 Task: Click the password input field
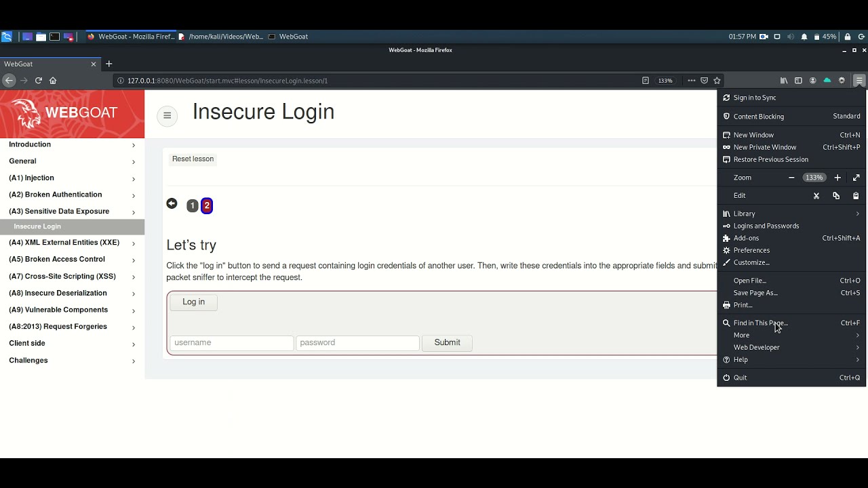(357, 343)
